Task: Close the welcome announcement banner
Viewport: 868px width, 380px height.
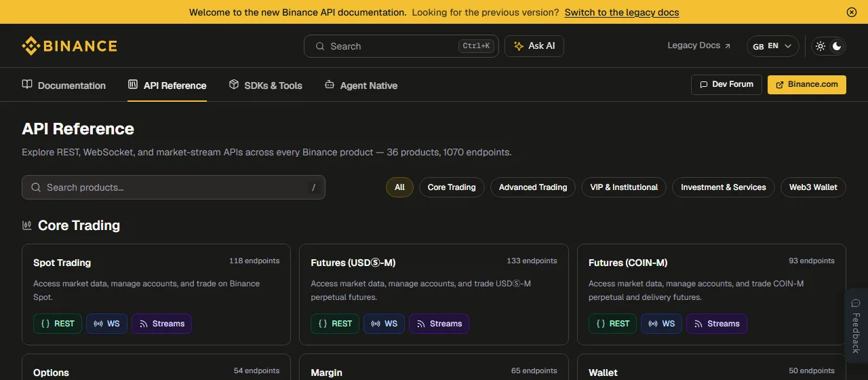Action: [852, 12]
